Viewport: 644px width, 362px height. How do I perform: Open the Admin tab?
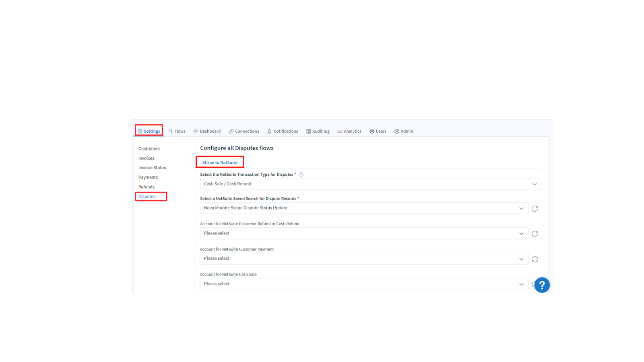tap(404, 131)
